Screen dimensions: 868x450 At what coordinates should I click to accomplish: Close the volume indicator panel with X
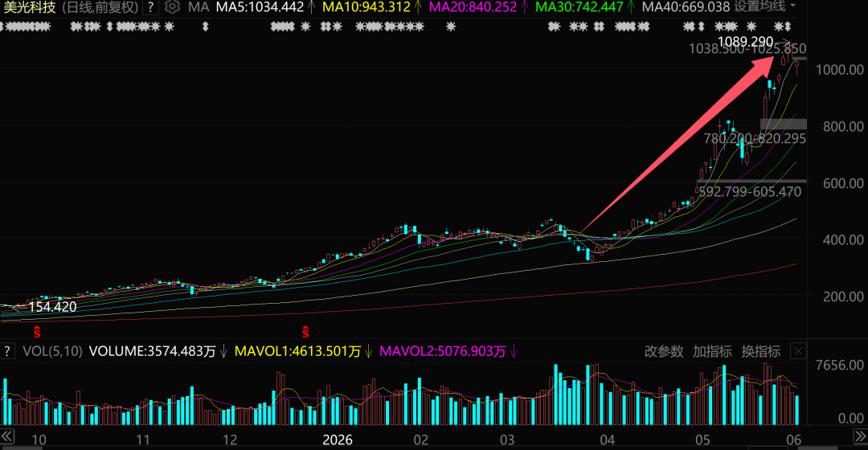coord(798,351)
